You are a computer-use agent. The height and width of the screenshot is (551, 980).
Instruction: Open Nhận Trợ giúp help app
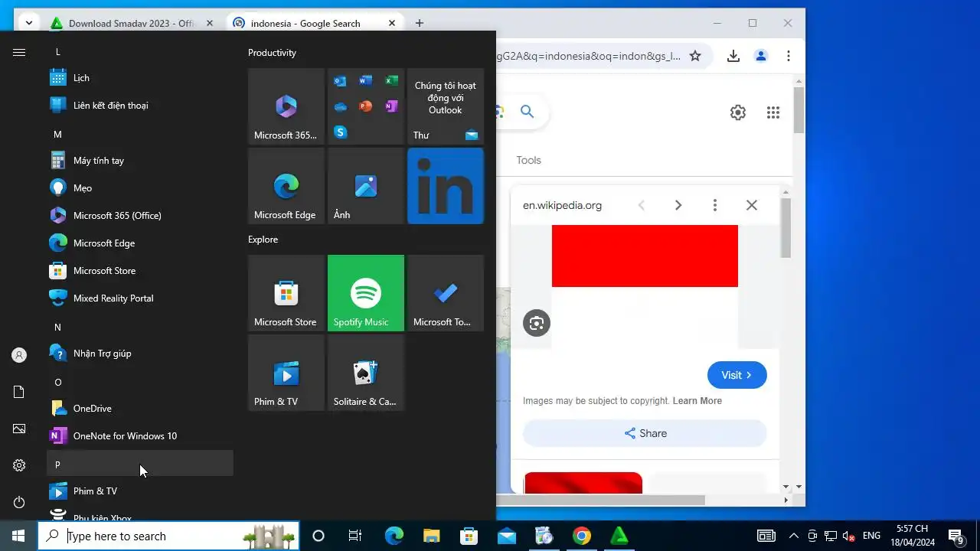tap(140, 354)
